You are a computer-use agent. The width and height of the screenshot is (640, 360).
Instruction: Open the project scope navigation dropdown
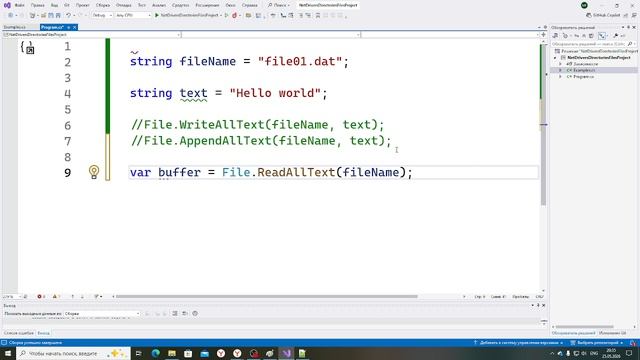point(92,35)
